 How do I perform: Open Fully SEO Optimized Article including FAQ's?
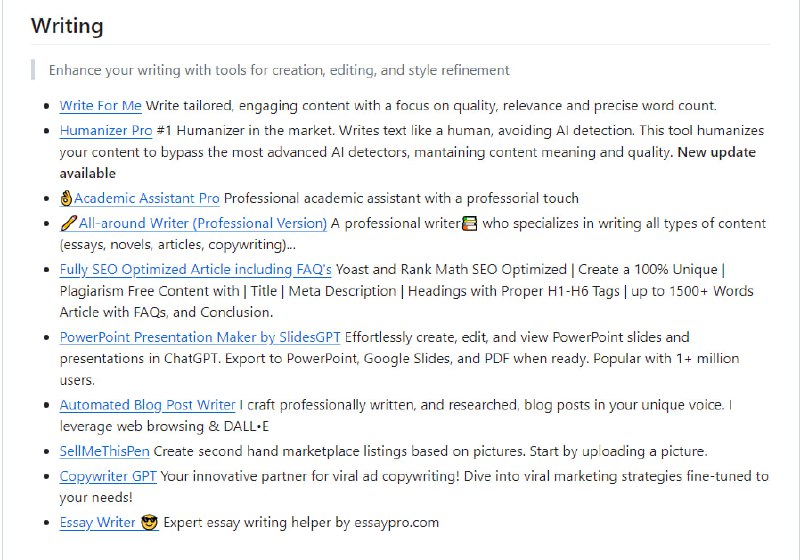point(195,269)
